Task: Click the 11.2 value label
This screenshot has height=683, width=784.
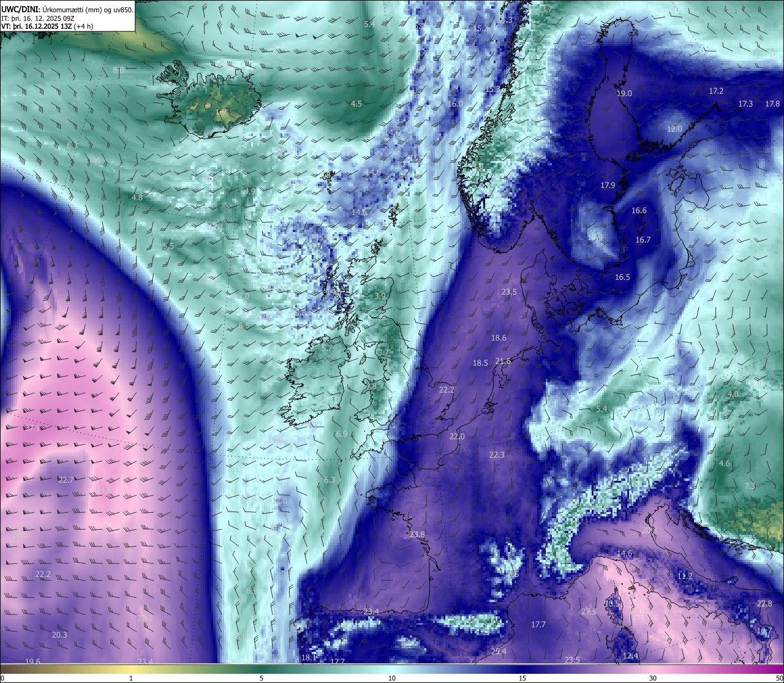Action: click(x=685, y=576)
